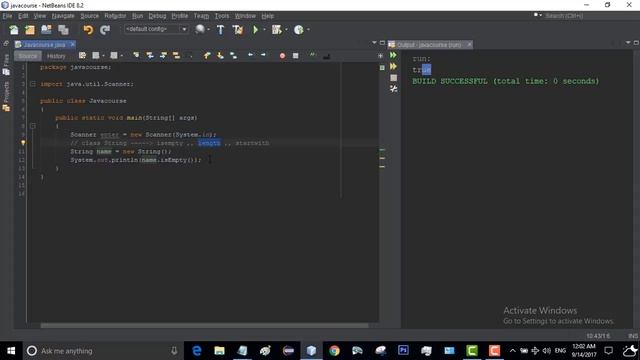Start macro recording red button
640x360 pixels.
coord(282,56)
